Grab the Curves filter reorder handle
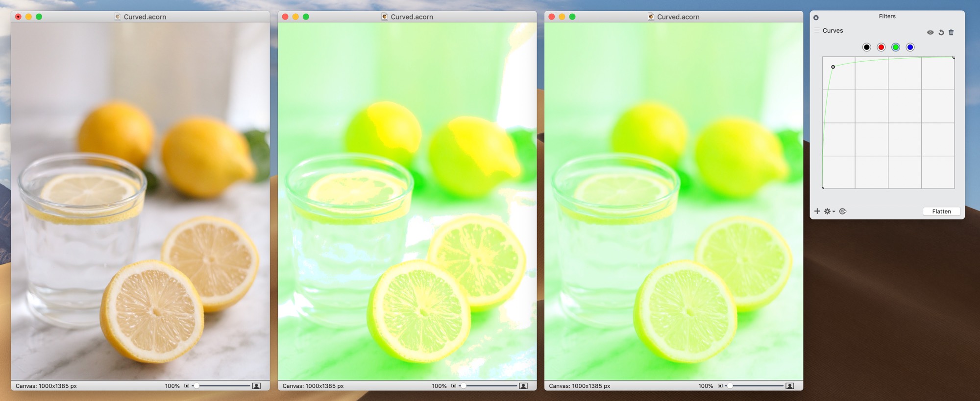 [817, 30]
